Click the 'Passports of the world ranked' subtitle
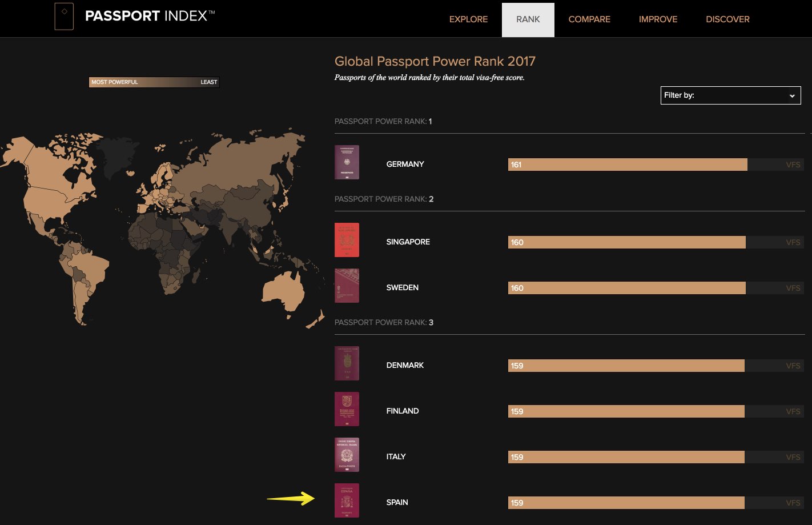The width and height of the screenshot is (812, 525). [x=429, y=78]
